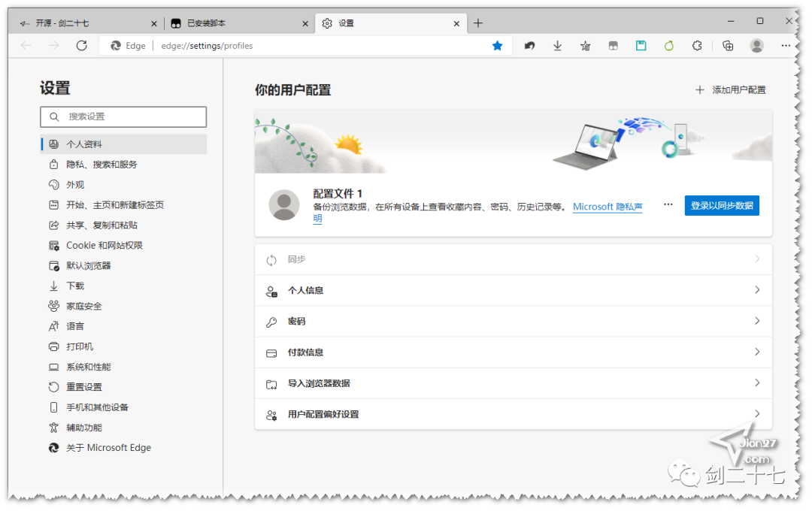
Task: Click the Tampermonkey extension icon in toolbar
Action: point(614,46)
